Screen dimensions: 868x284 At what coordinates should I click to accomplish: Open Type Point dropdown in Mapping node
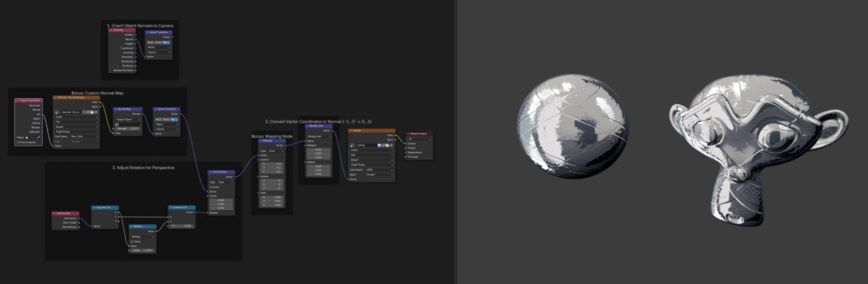pos(276,151)
